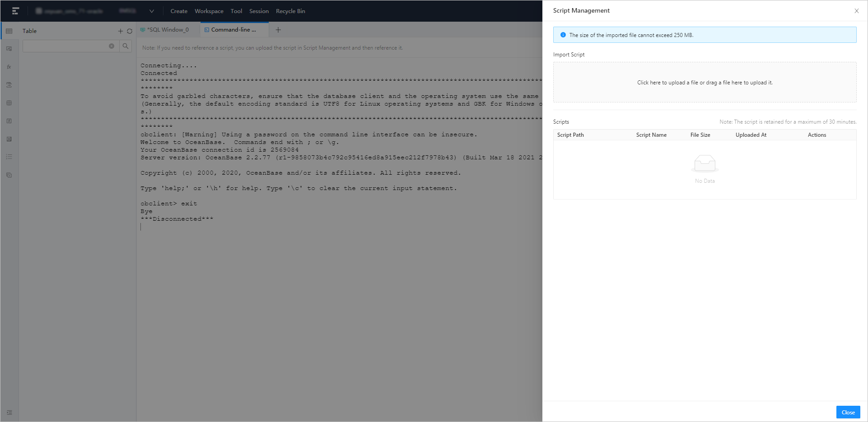This screenshot has height=422, width=868.
Task: Open a new tab with the plus button
Action: click(278, 30)
